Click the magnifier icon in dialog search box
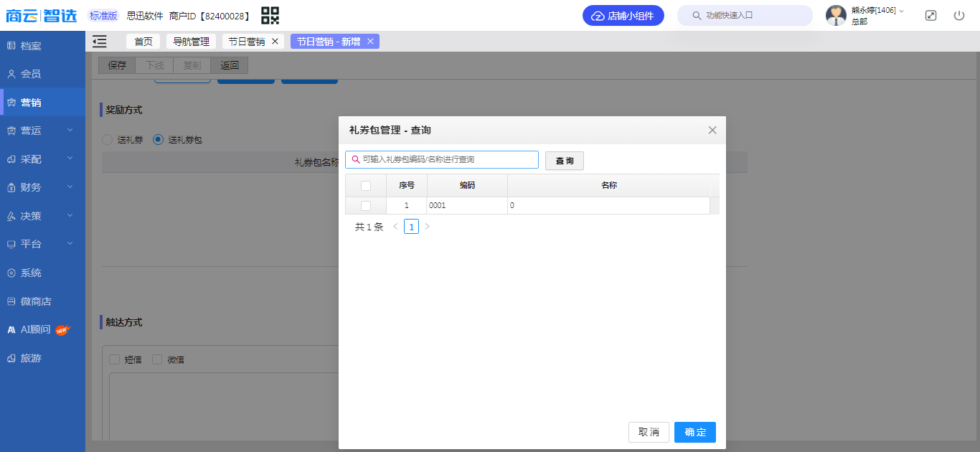Viewport: 980px width, 452px height. [x=355, y=159]
